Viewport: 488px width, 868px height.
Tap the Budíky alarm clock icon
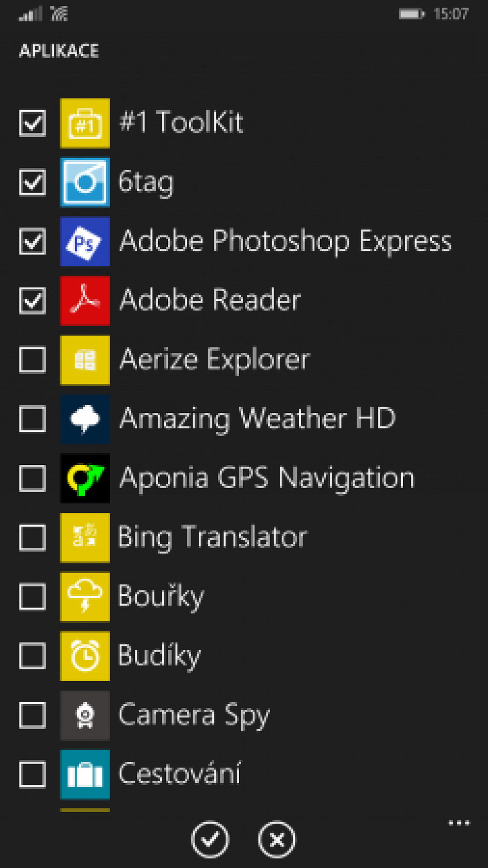click(85, 656)
